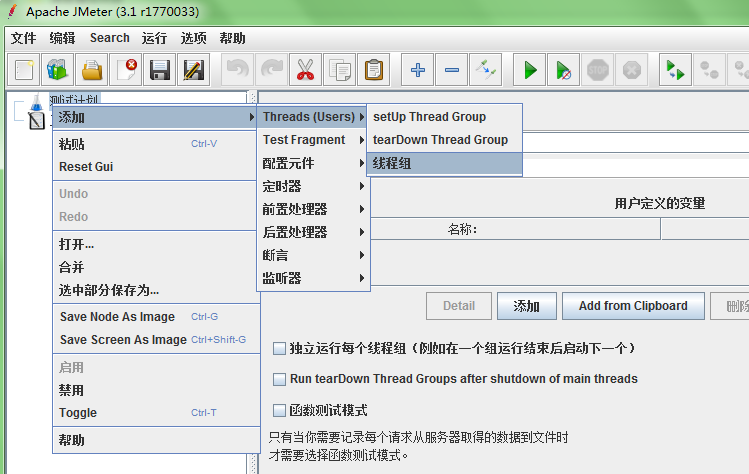Open the Templates icon in toolbar
The height and width of the screenshot is (474, 749).
click(58, 70)
